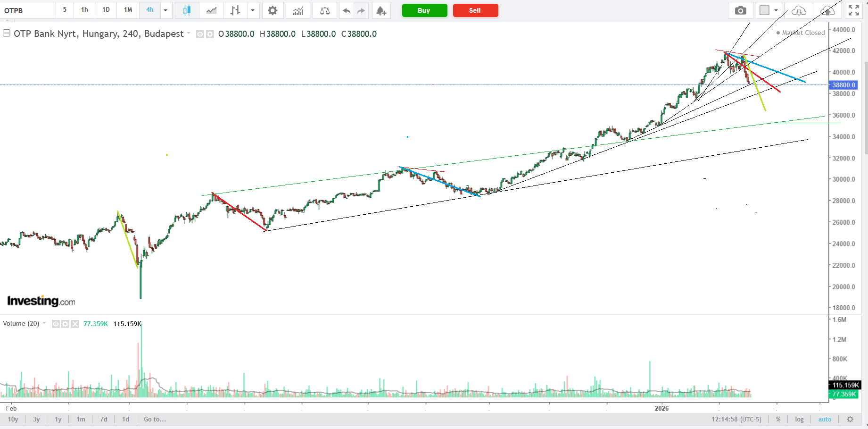This screenshot has width=868, height=429.
Task: Click the compare scales icon
Action: (325, 10)
